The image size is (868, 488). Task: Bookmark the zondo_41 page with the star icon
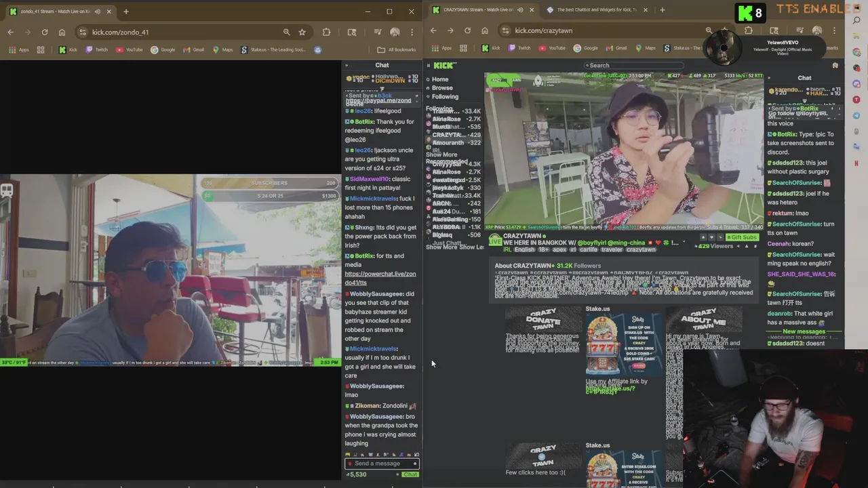[302, 32]
